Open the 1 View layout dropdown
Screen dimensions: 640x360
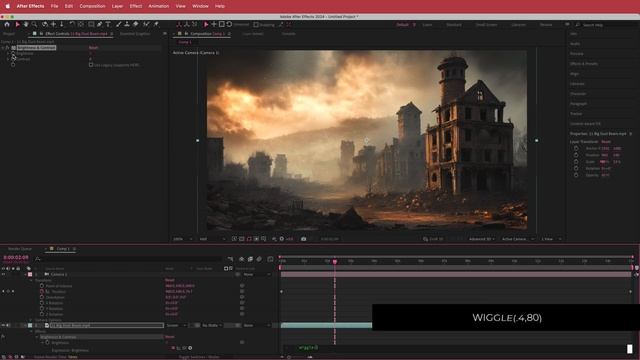pos(551,239)
